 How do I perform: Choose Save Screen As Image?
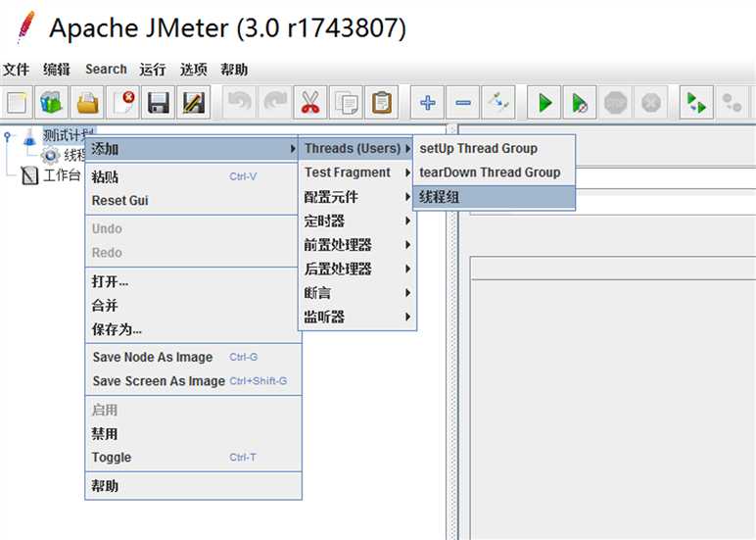pyautogui.click(x=193, y=381)
